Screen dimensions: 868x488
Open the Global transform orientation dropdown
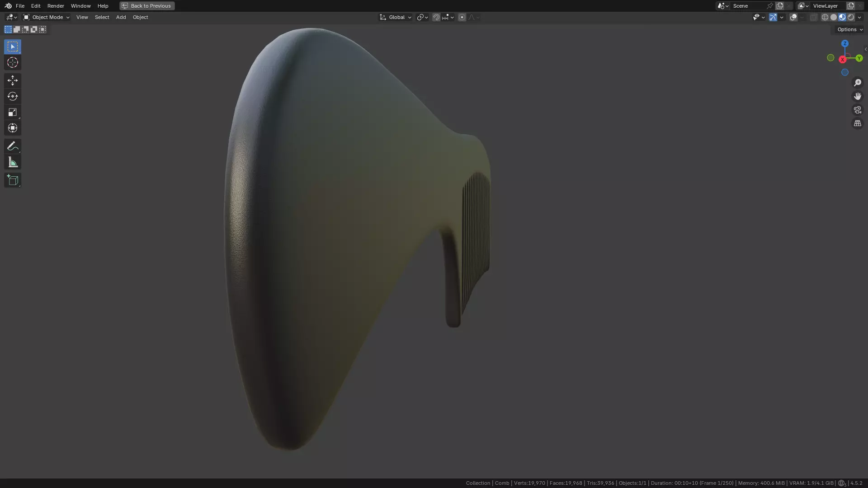coord(396,17)
